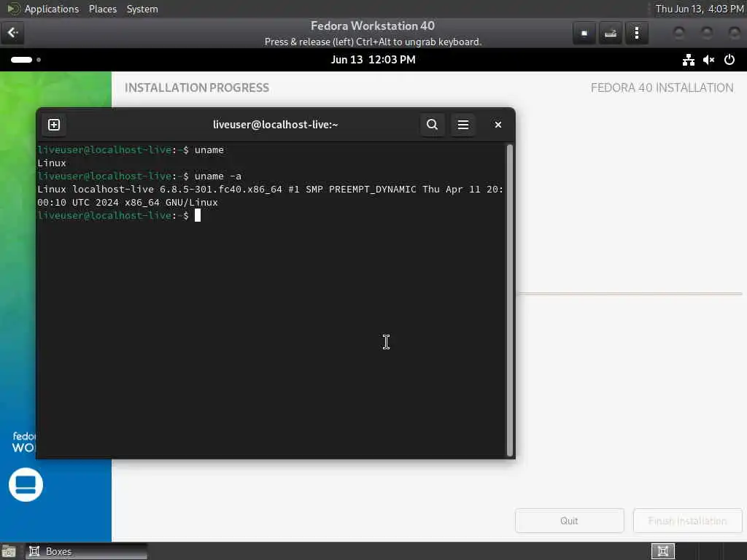Click the first window control button in Boxes
Screen dimensions: 747x560
point(679,33)
